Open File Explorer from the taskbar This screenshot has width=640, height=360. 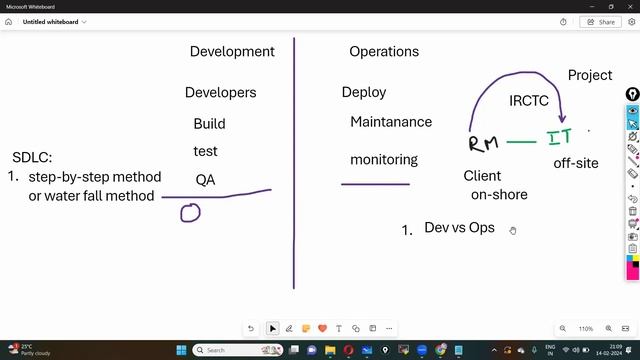coord(330,350)
